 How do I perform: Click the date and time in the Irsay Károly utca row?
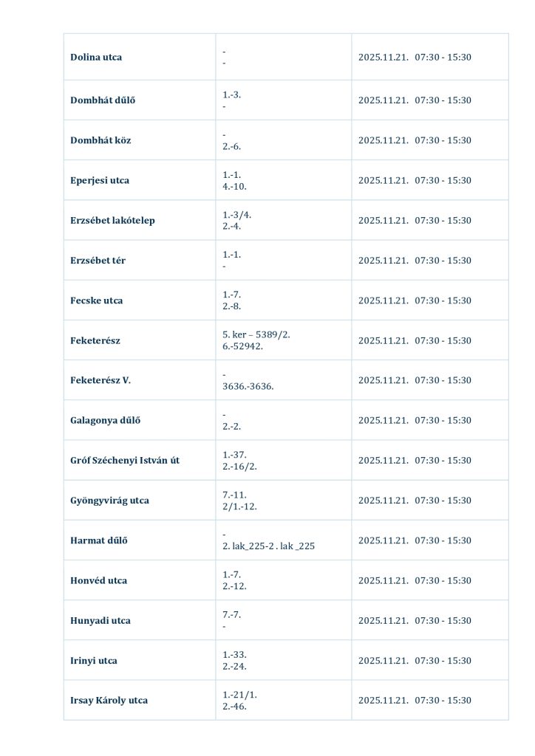pos(415,701)
